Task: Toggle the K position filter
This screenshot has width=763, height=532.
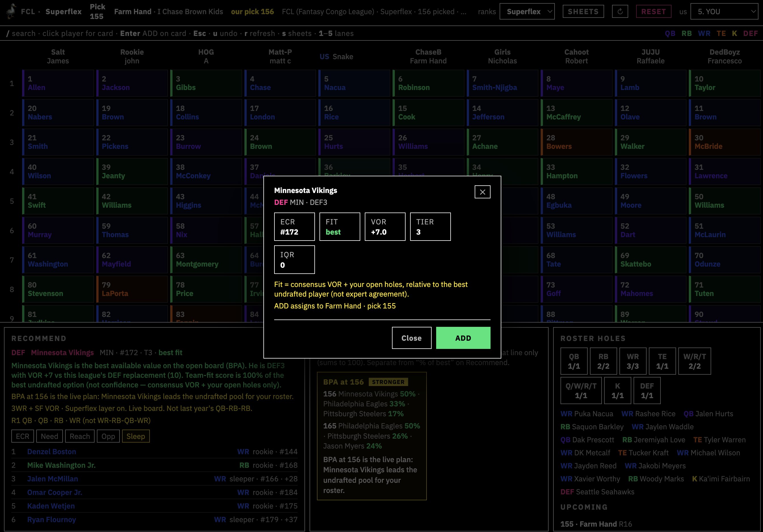Action: (734, 34)
